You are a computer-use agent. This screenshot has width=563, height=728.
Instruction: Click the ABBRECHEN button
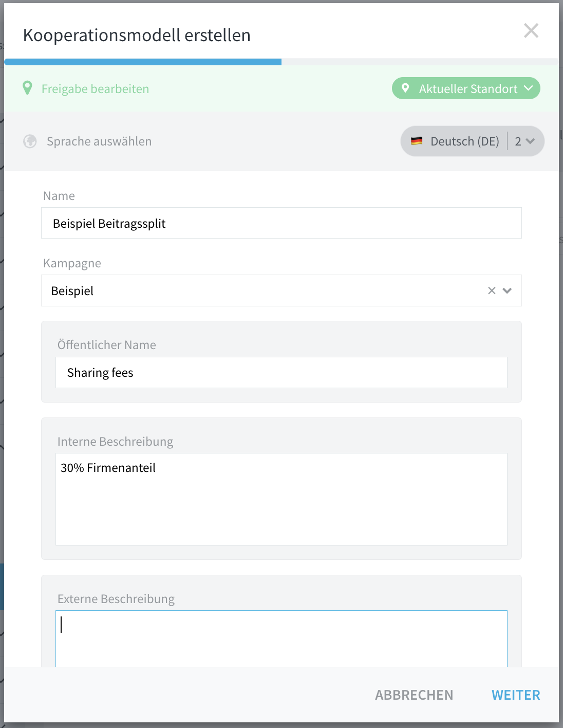(x=414, y=695)
